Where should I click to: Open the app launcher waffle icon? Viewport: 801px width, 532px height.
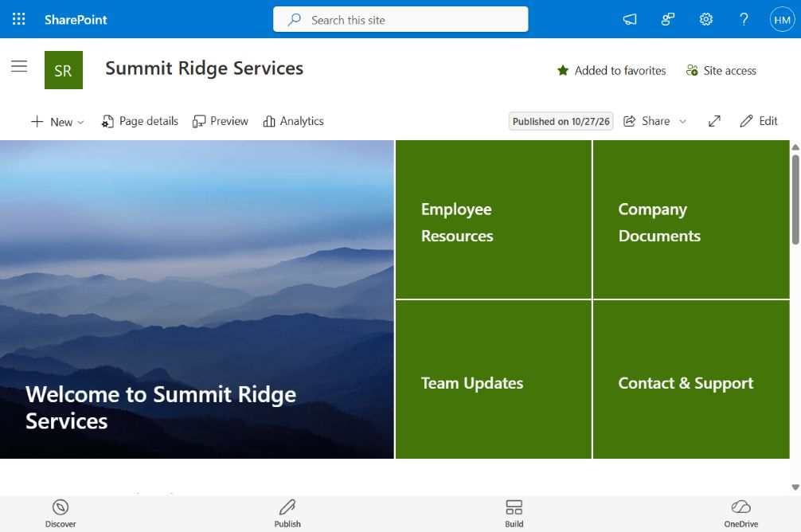pos(19,19)
